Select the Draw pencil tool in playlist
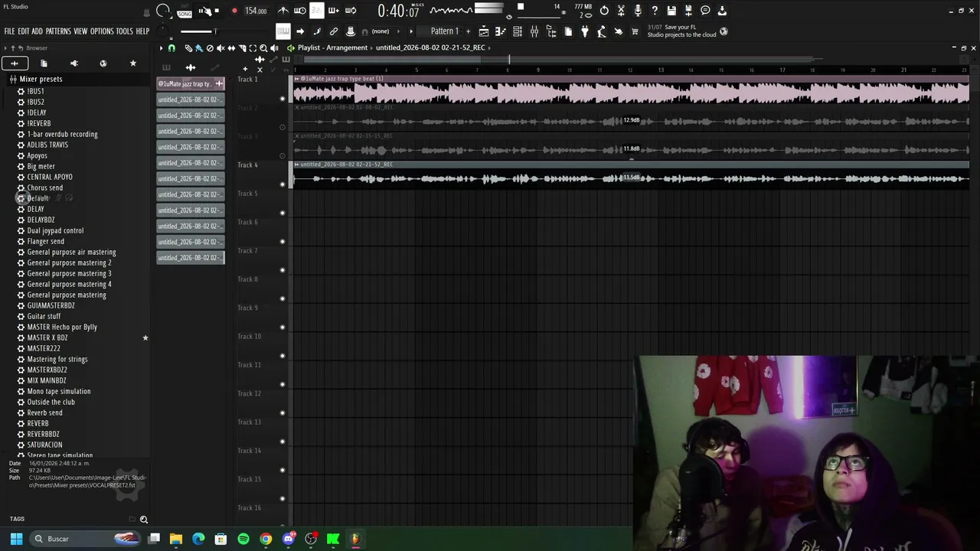The image size is (980, 551). pyautogui.click(x=188, y=48)
